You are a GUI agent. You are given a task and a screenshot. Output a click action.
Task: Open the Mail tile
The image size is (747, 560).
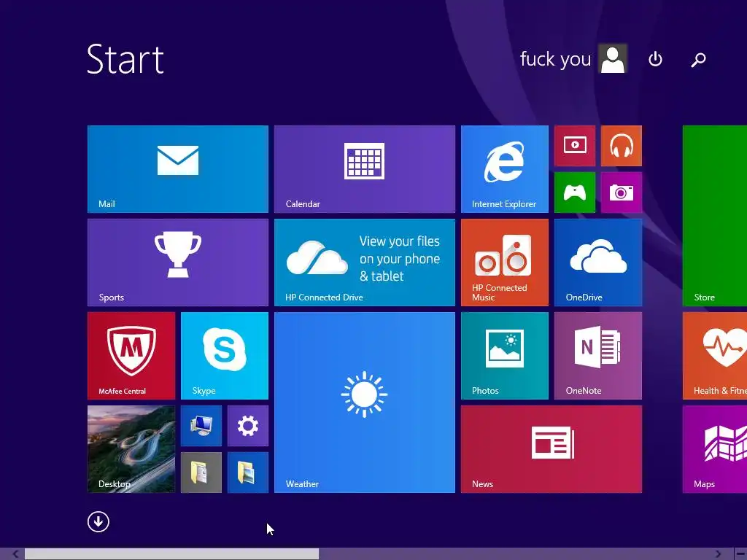coord(178,169)
